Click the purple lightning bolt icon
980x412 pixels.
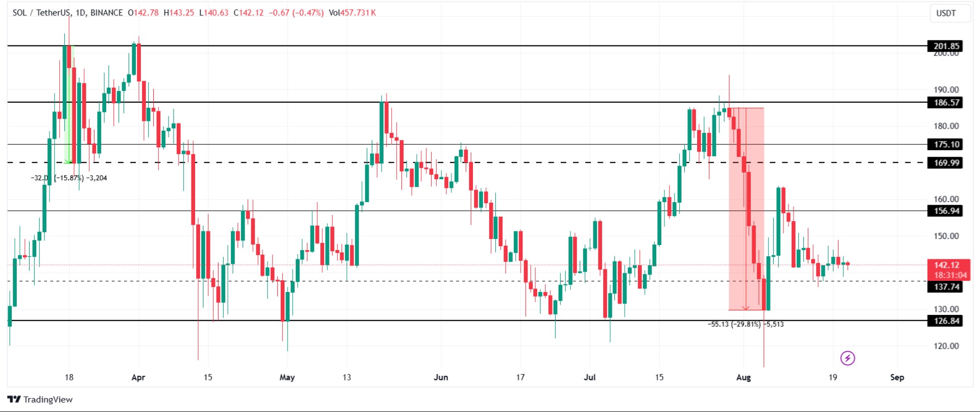point(847,358)
